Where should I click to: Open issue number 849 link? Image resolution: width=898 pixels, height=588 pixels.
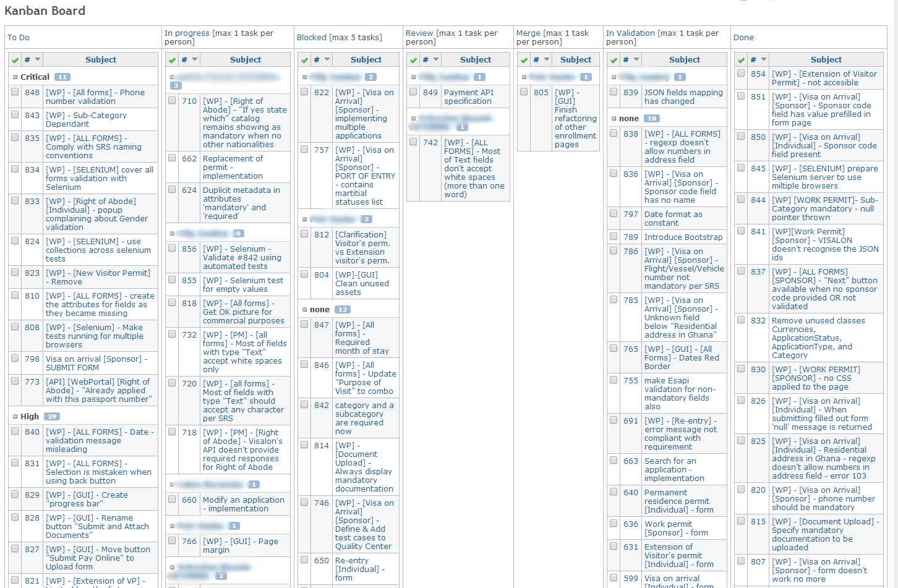(x=430, y=92)
